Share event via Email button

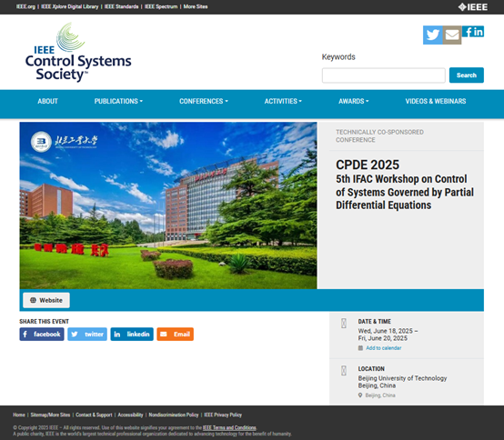pos(176,334)
